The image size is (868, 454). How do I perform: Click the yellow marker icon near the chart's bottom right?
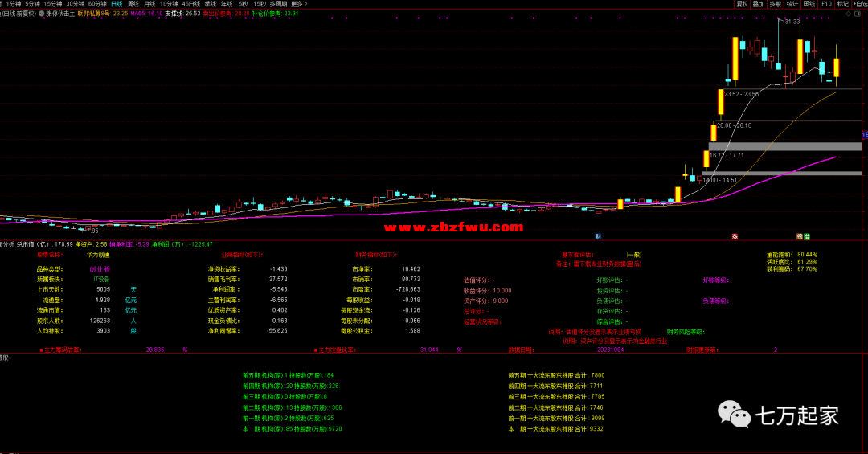click(x=800, y=236)
